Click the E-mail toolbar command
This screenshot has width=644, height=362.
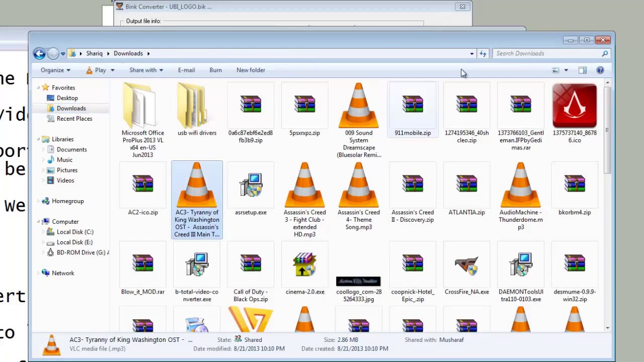[x=186, y=70]
